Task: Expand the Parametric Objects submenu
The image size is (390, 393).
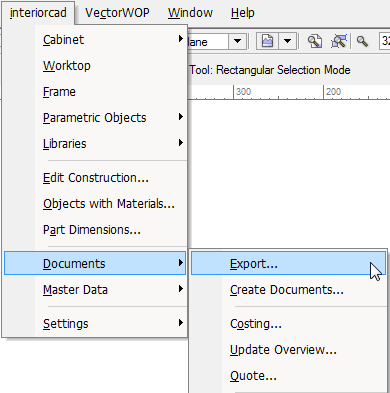Action: (95, 118)
